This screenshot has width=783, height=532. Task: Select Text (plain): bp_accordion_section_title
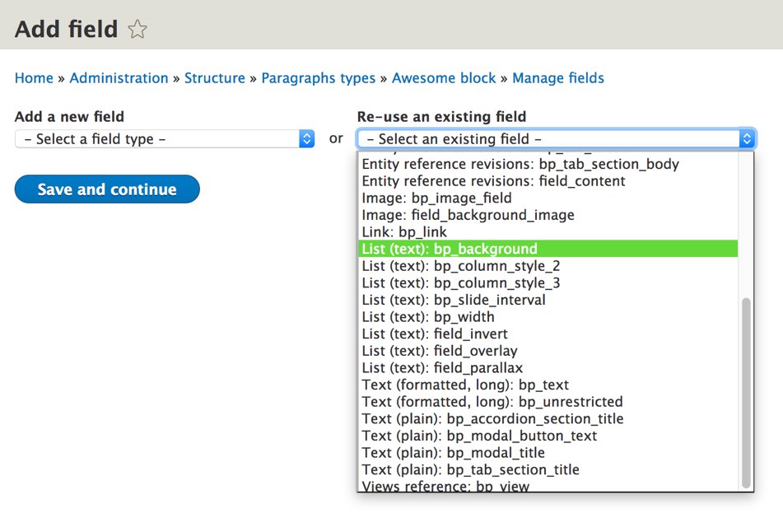coord(548,419)
